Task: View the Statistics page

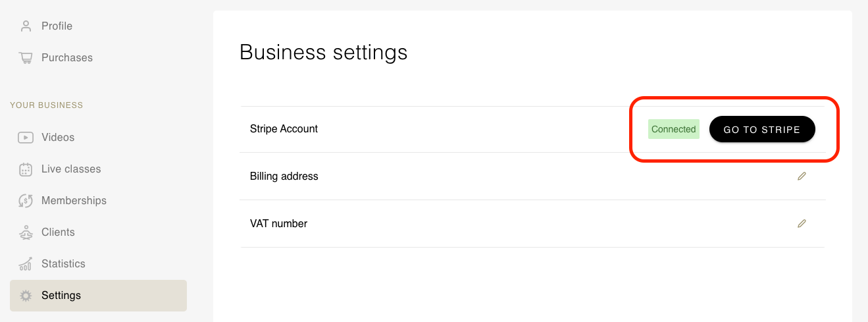Action: 63,264
